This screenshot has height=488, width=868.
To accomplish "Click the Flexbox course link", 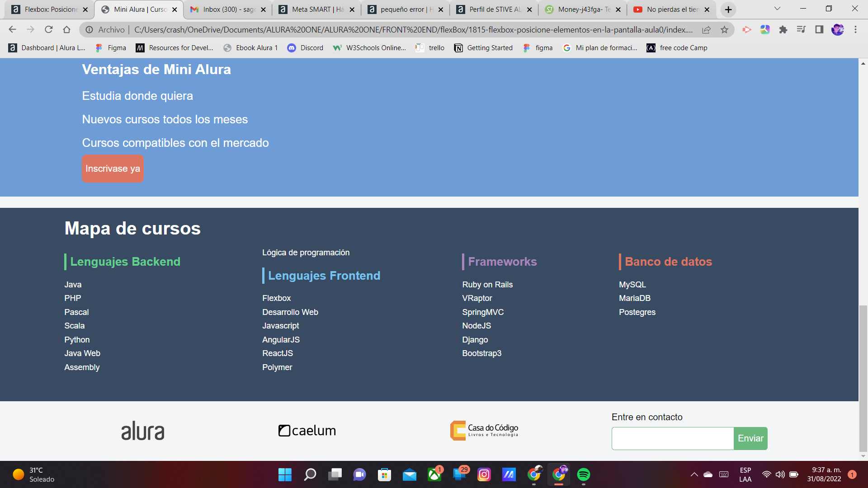I will (276, 298).
